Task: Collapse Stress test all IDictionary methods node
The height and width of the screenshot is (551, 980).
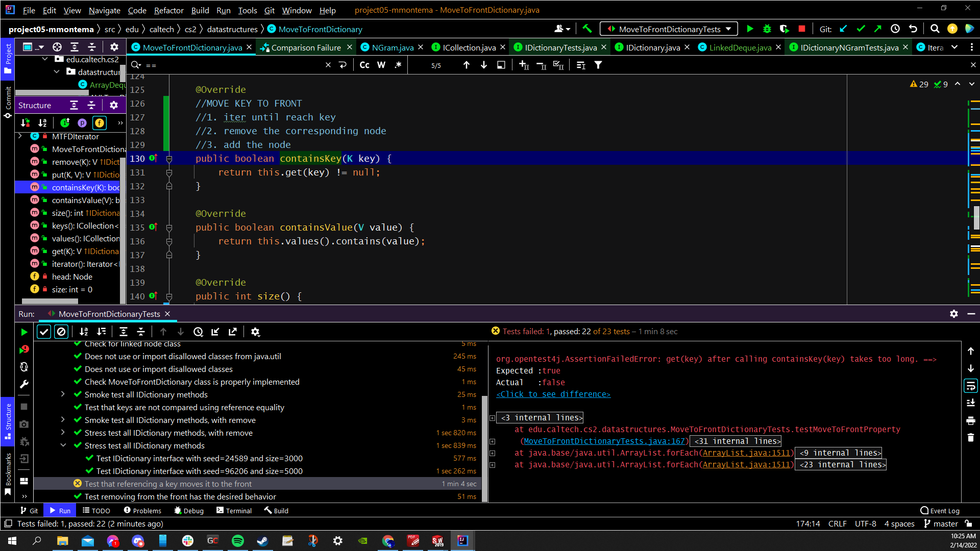Action: [x=63, y=445]
